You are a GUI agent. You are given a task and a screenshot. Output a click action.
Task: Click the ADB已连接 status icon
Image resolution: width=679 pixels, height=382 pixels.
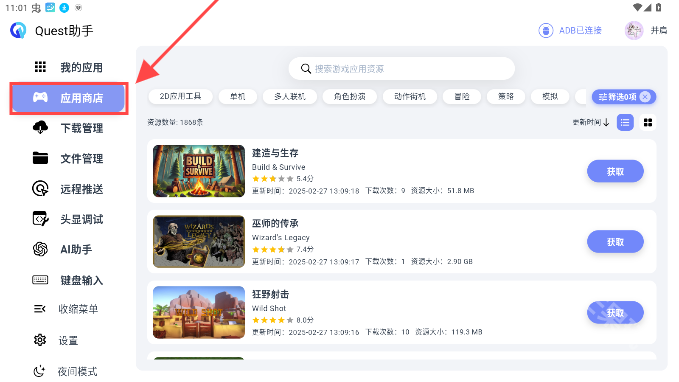546,30
